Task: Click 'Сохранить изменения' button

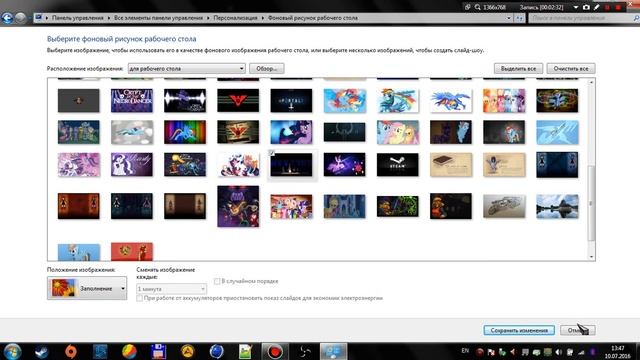Action: pyautogui.click(x=519, y=330)
